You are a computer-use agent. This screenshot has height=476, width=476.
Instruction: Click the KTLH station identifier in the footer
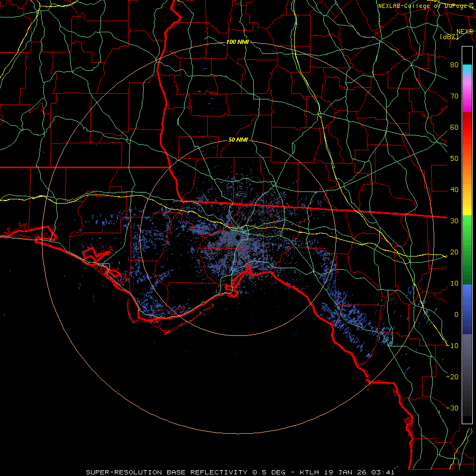coord(309,472)
